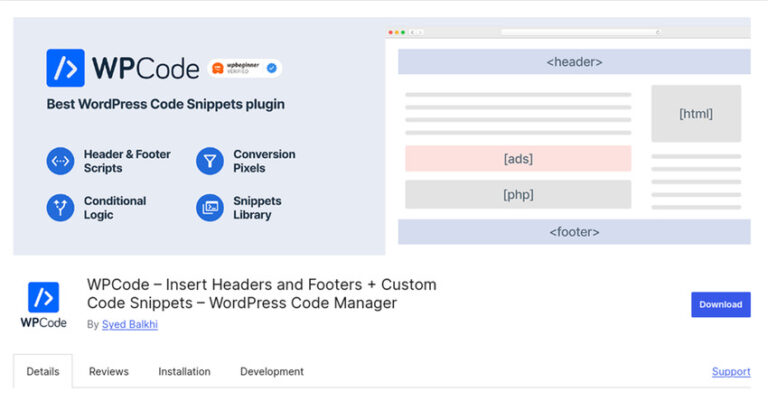Image resolution: width=768 pixels, height=401 pixels.
Task: Click the Download button
Action: coord(720,305)
